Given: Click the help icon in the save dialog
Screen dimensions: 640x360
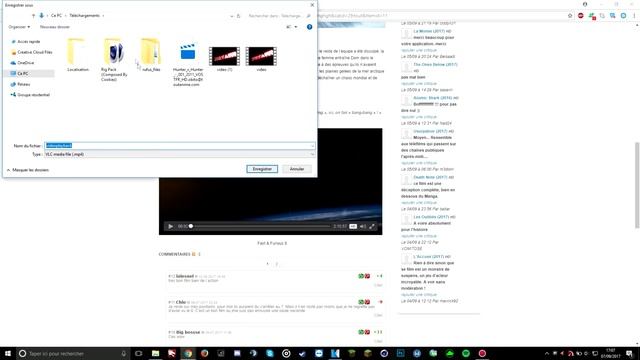Looking at the screenshot, I should [309, 27].
